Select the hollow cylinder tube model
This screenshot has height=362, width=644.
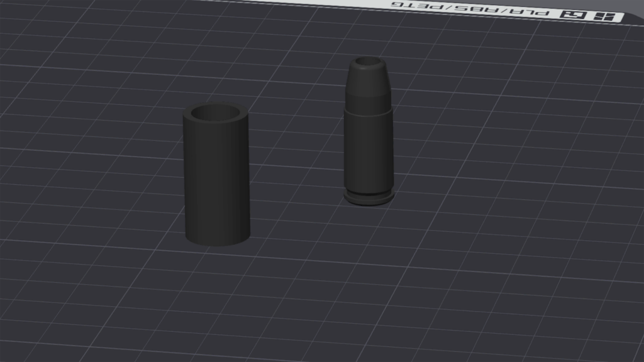pyautogui.click(x=217, y=182)
